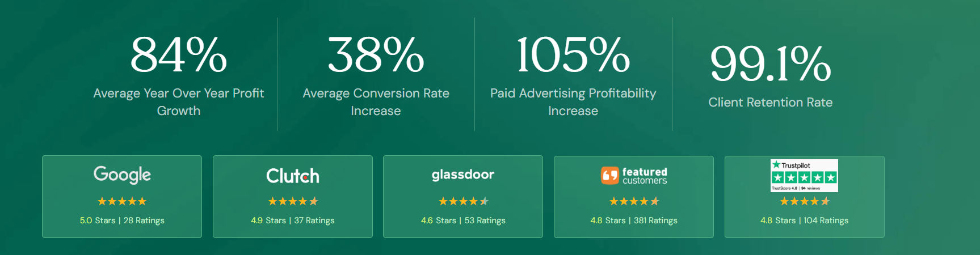This screenshot has height=255, width=980.
Task: Click the 105% advertising profitability statistic
Action: (573, 55)
